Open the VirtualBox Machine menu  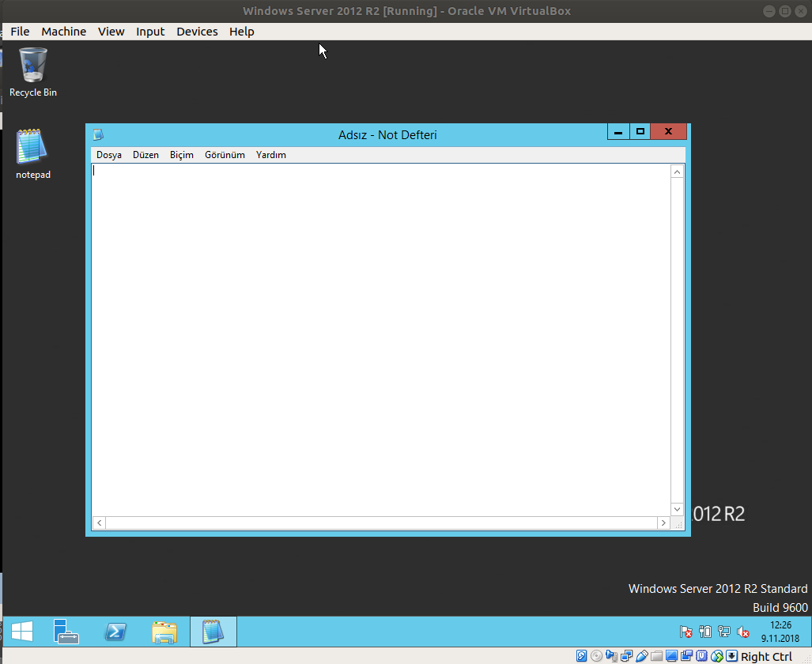pos(64,32)
